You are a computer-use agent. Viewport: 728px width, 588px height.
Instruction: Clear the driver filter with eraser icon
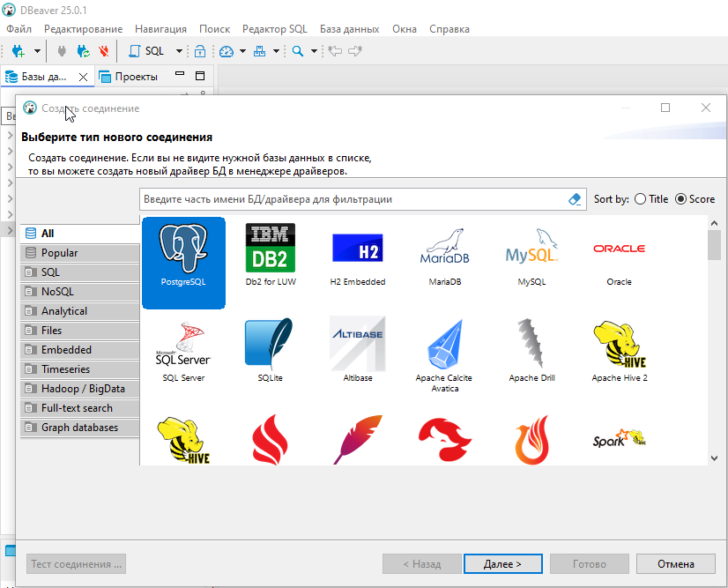click(575, 199)
